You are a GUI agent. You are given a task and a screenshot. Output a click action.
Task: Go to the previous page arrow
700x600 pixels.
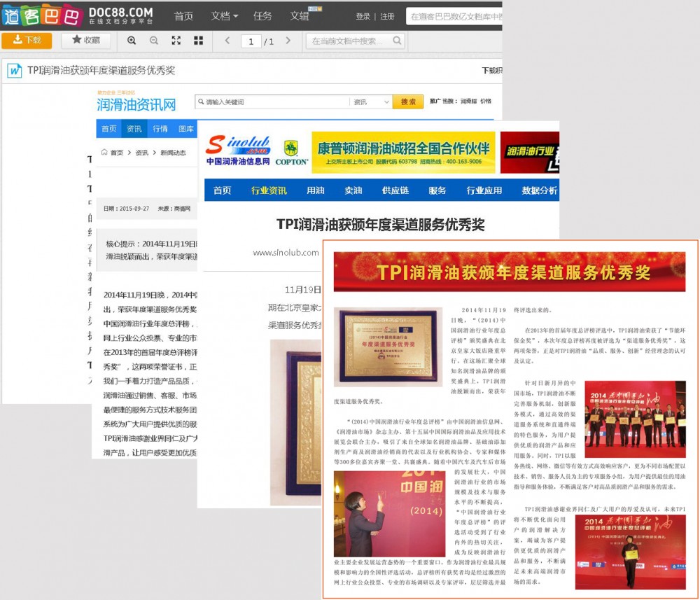click(227, 41)
